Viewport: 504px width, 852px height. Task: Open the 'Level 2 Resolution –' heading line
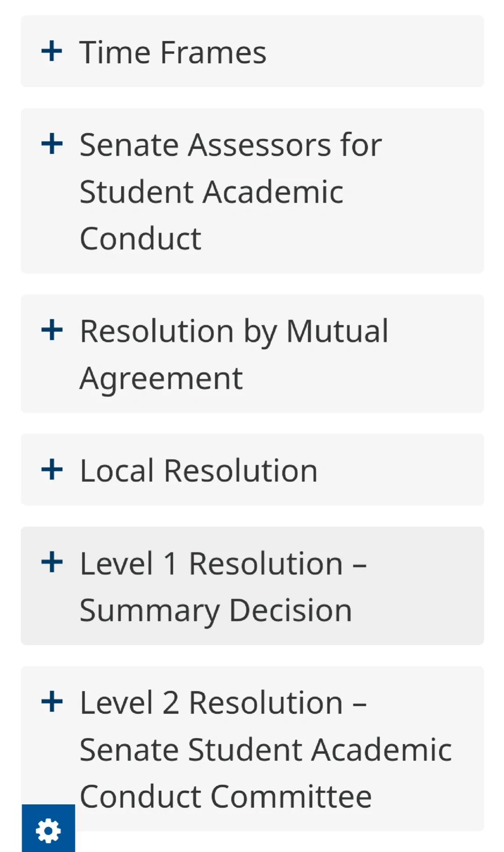(x=223, y=703)
